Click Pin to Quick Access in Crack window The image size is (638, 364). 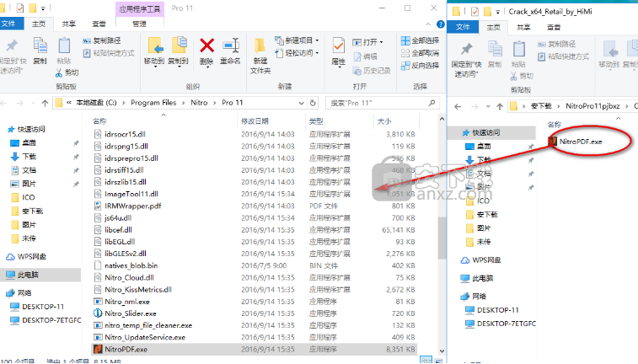pyautogui.click(x=467, y=57)
